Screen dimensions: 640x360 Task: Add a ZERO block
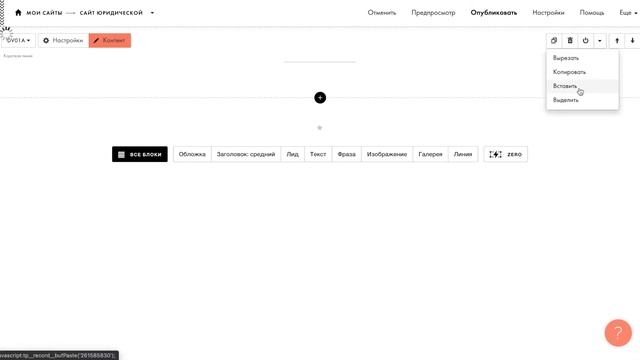point(505,154)
